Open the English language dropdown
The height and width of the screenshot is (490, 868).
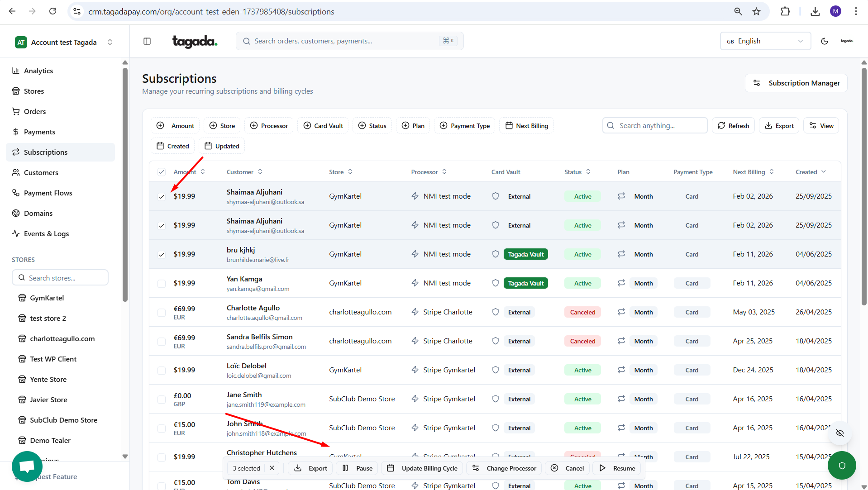click(x=765, y=41)
